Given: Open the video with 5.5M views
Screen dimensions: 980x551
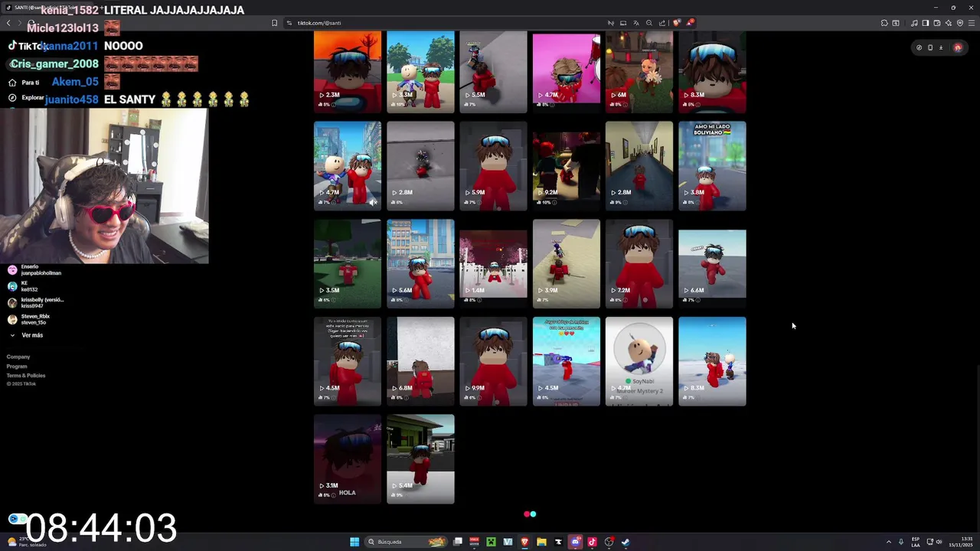Looking at the screenshot, I should [x=493, y=72].
